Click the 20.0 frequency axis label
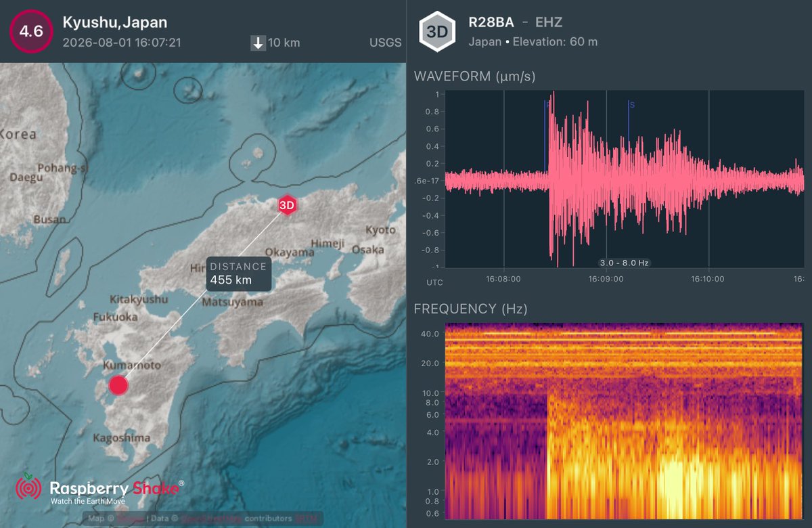812x528 pixels. click(x=432, y=364)
